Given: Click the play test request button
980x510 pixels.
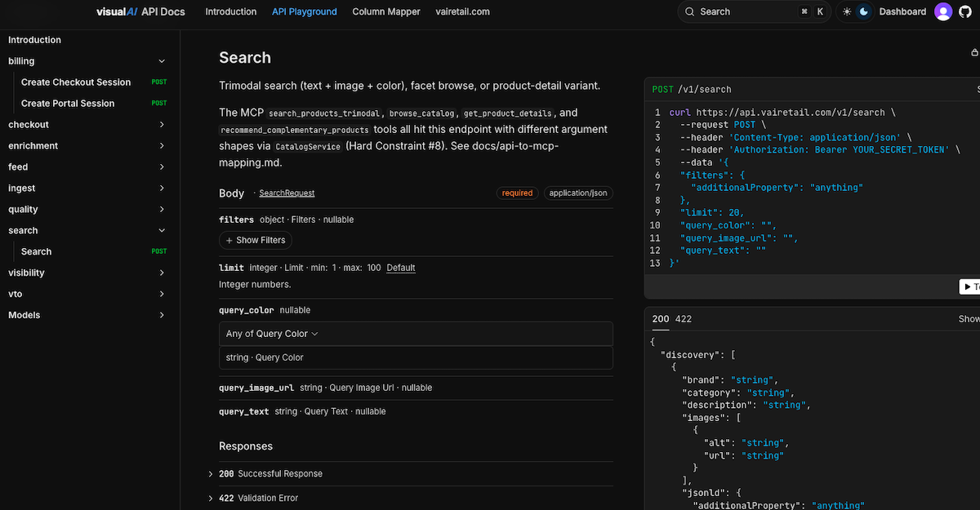Looking at the screenshot, I should (x=969, y=286).
